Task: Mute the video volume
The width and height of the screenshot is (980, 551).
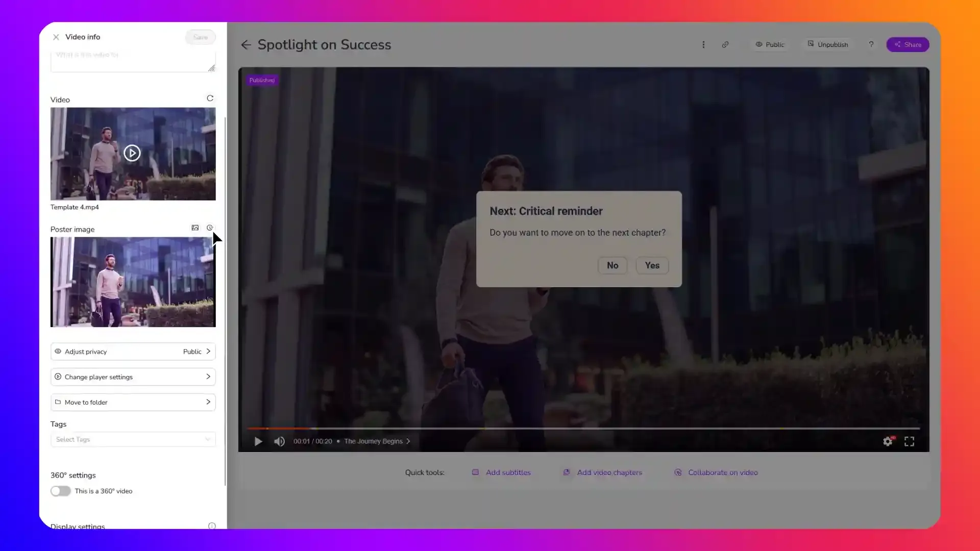Action: point(279,442)
